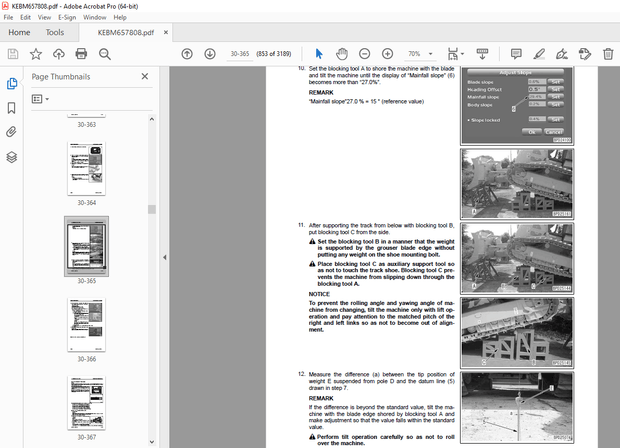Activate the Hand pan tool
This screenshot has height=448, width=620.
click(341, 53)
